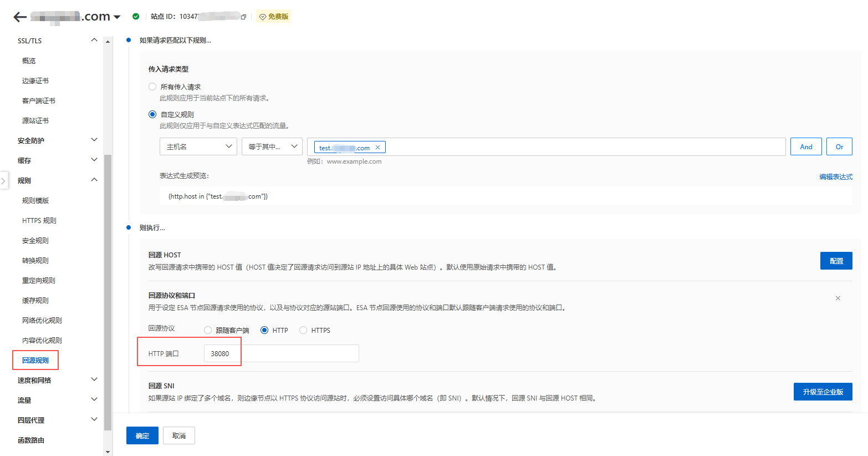The width and height of the screenshot is (868, 456).
Task: Delete the origin protocol and port setting
Action: point(838,298)
